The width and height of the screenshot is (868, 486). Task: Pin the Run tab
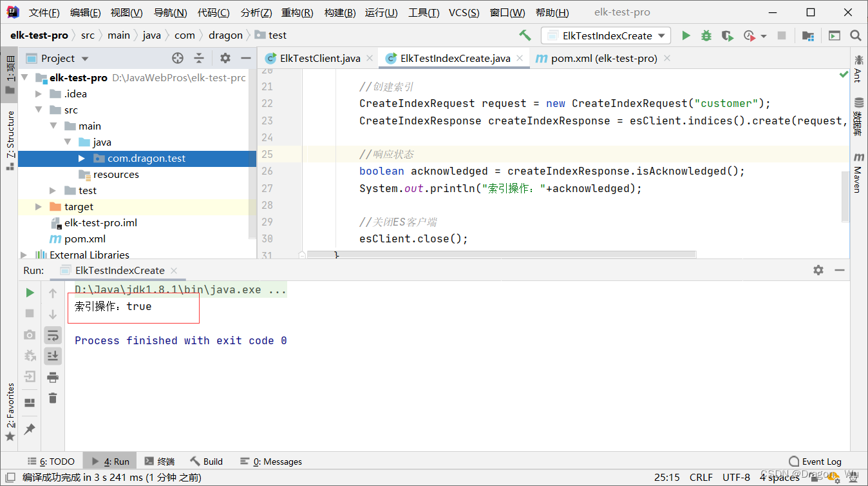[x=30, y=429]
